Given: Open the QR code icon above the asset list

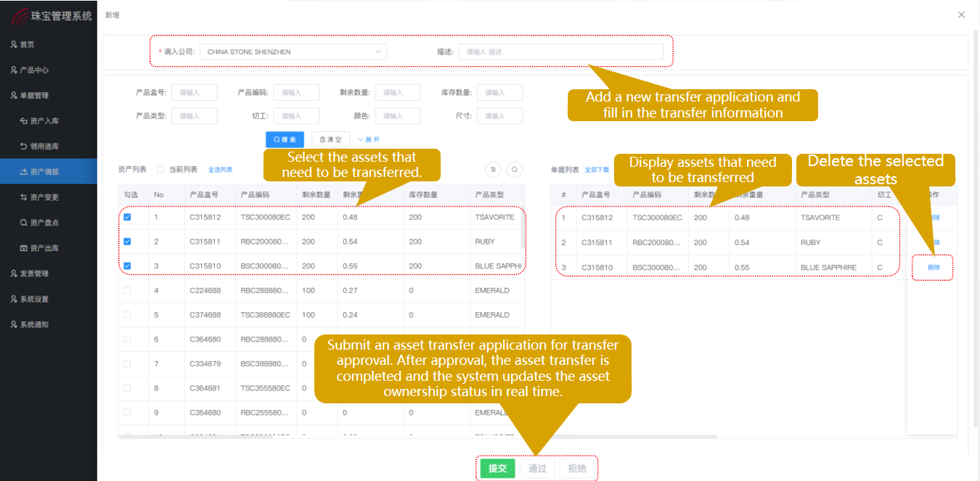Looking at the screenshot, I should click(493, 169).
